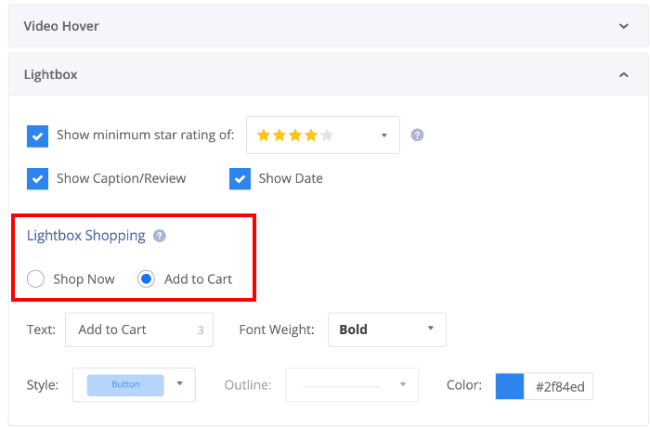The width and height of the screenshot is (650, 427).
Task: Open the star rating dropdown arrow
Action: tap(384, 136)
